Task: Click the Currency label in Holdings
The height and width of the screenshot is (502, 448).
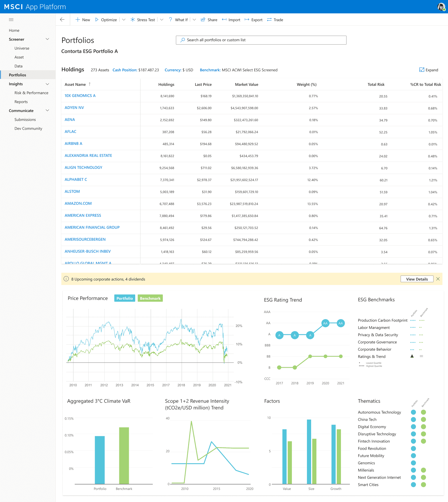Action: 173,70
